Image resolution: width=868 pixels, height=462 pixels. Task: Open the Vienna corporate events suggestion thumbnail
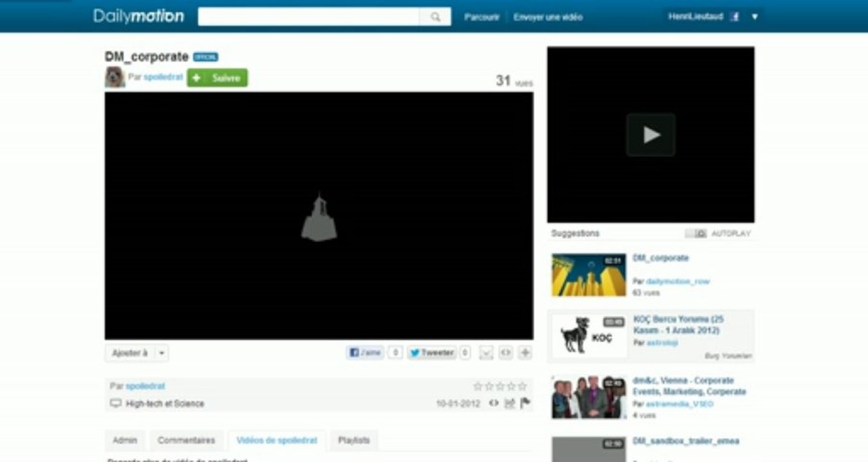[588, 397]
